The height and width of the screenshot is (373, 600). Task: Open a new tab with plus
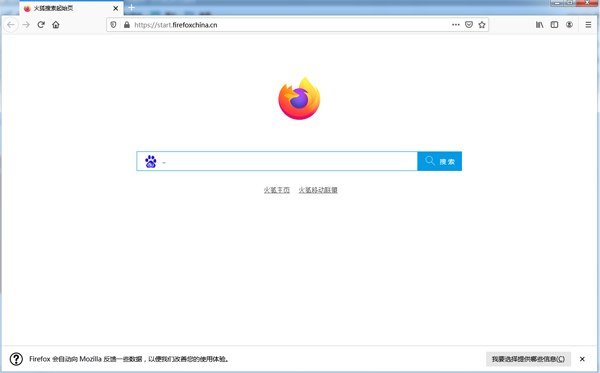tap(132, 8)
